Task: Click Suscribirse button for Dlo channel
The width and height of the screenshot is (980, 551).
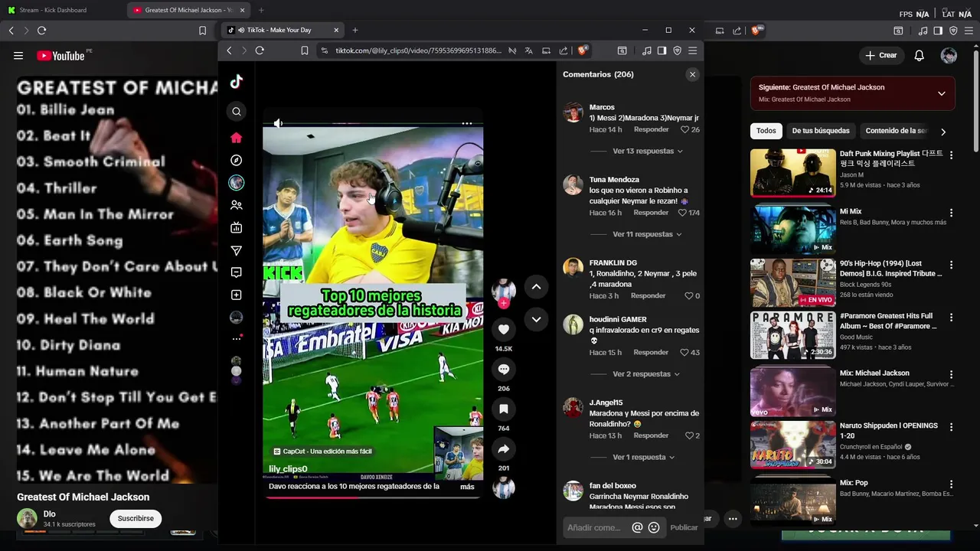Action: (x=136, y=518)
